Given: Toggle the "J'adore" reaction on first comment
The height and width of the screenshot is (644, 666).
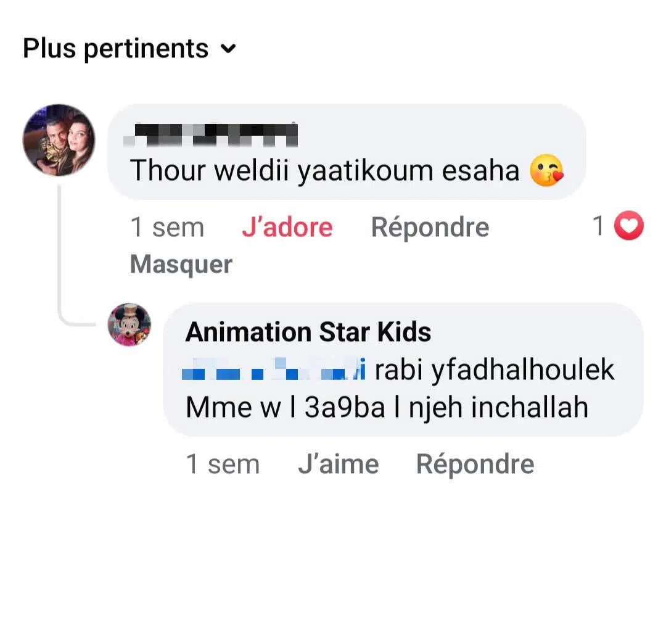Looking at the screenshot, I should 287,228.
